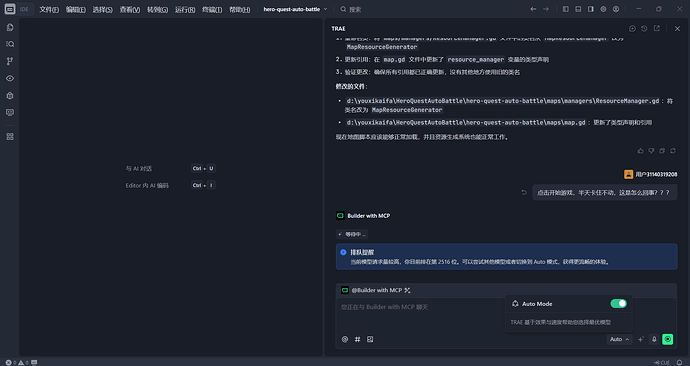Screen dimensions: 690x366
Task: Click the user message about 点击开始游戏
Action: 604,192
